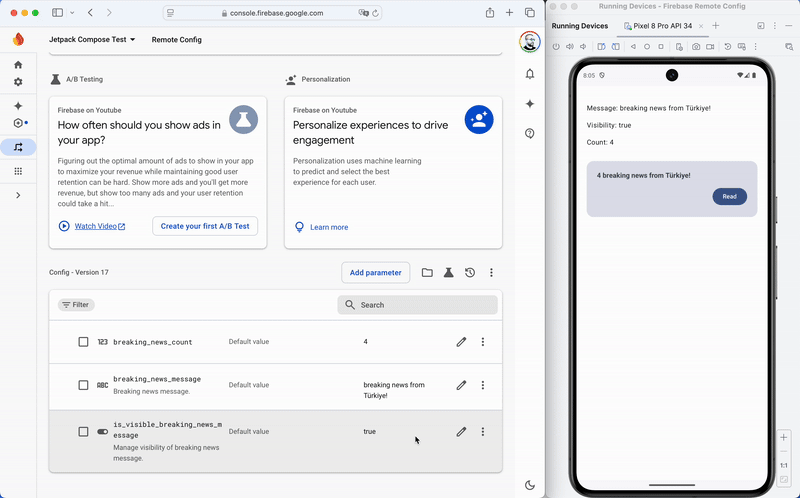Open the all products grid icon
The image size is (800, 498).
point(18,171)
